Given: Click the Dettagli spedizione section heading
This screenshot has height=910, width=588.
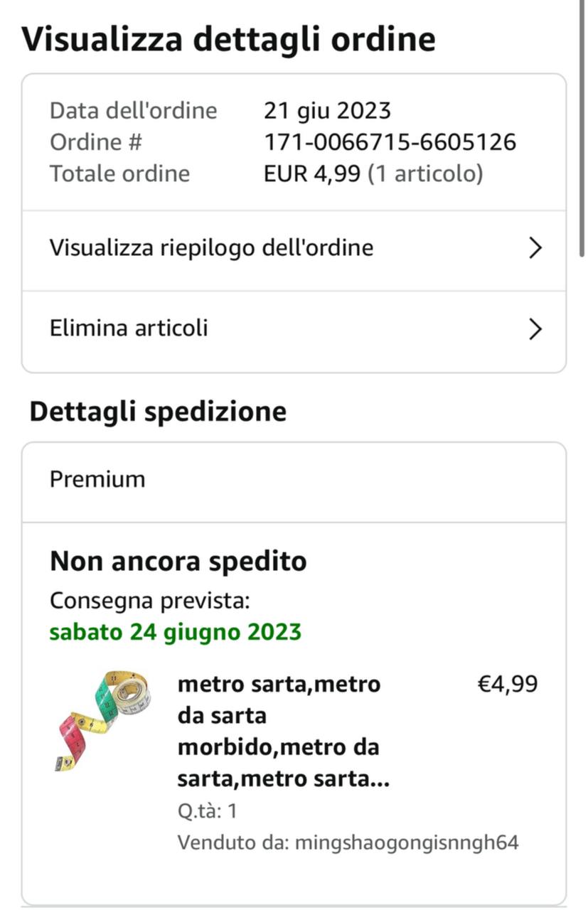Looking at the screenshot, I should 158,412.
